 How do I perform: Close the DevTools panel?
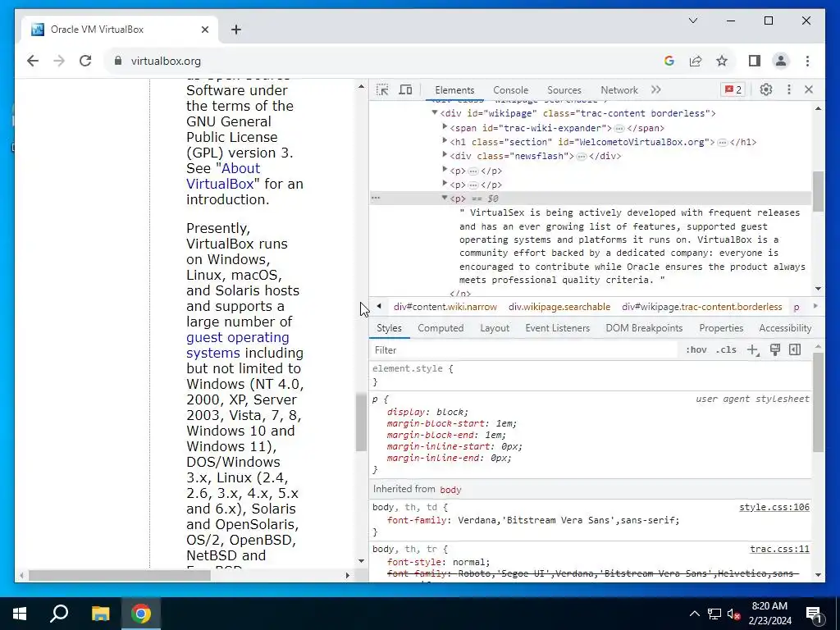809,89
